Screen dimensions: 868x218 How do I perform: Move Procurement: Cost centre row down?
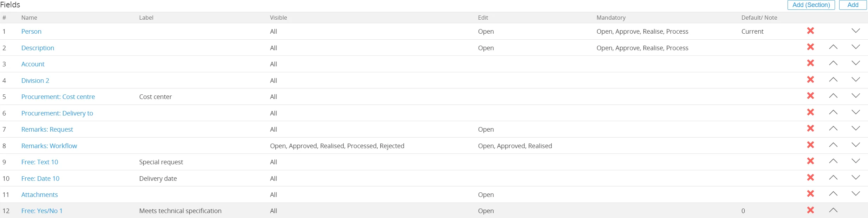(856, 96)
